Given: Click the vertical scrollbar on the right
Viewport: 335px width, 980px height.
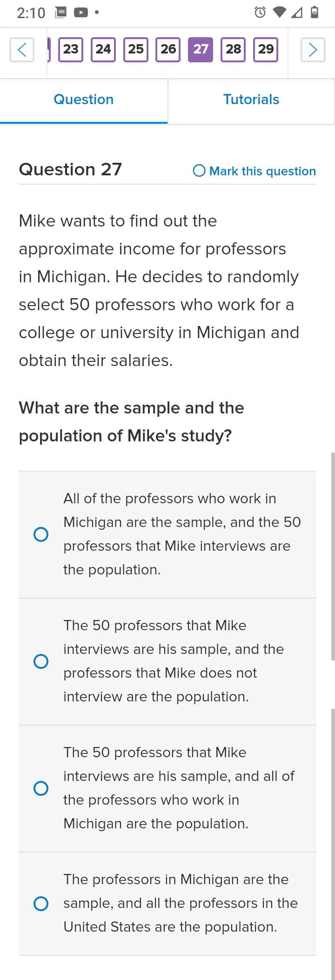Looking at the screenshot, I should coord(333,556).
